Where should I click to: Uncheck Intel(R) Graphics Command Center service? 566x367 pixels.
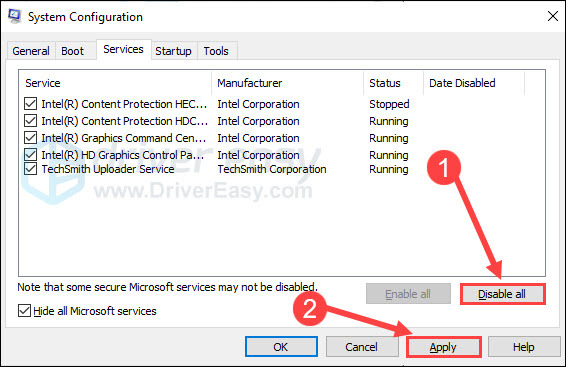[x=30, y=137]
